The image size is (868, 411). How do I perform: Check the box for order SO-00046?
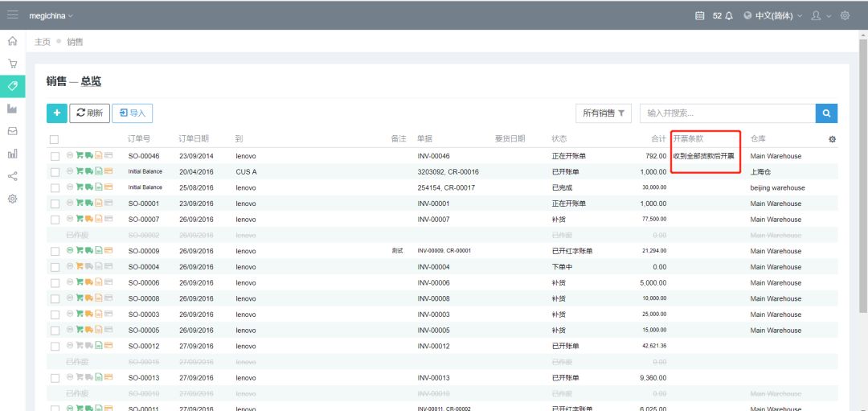click(x=55, y=156)
